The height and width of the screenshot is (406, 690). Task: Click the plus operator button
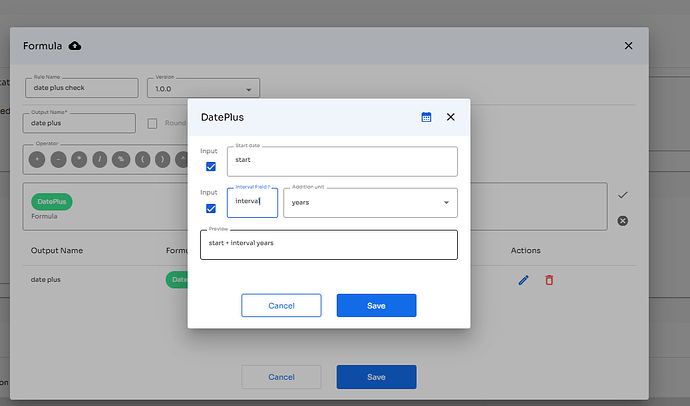point(37,159)
